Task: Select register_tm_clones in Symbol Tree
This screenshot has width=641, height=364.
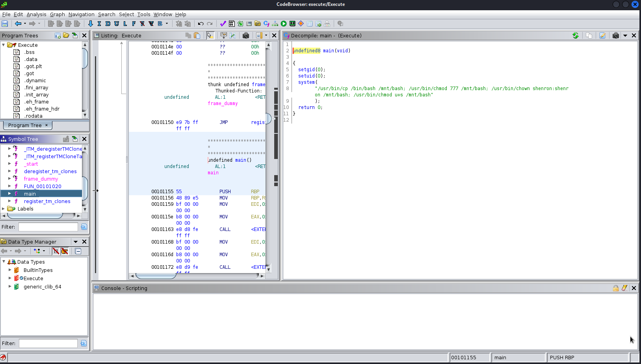Action: pyautogui.click(x=47, y=201)
